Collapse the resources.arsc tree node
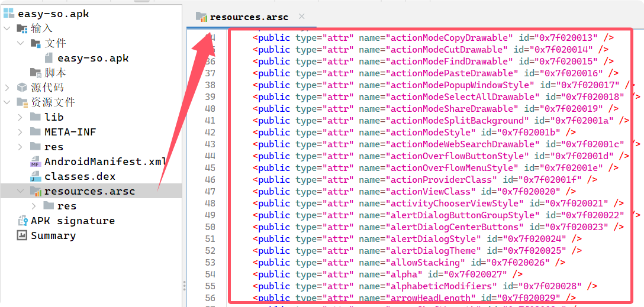 click(21, 191)
